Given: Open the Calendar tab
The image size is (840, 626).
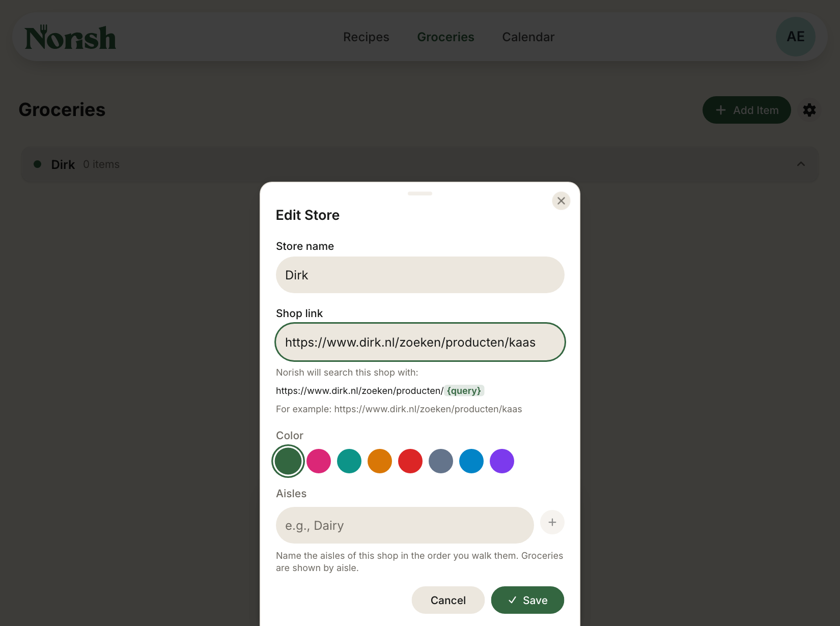Looking at the screenshot, I should 528,37.
